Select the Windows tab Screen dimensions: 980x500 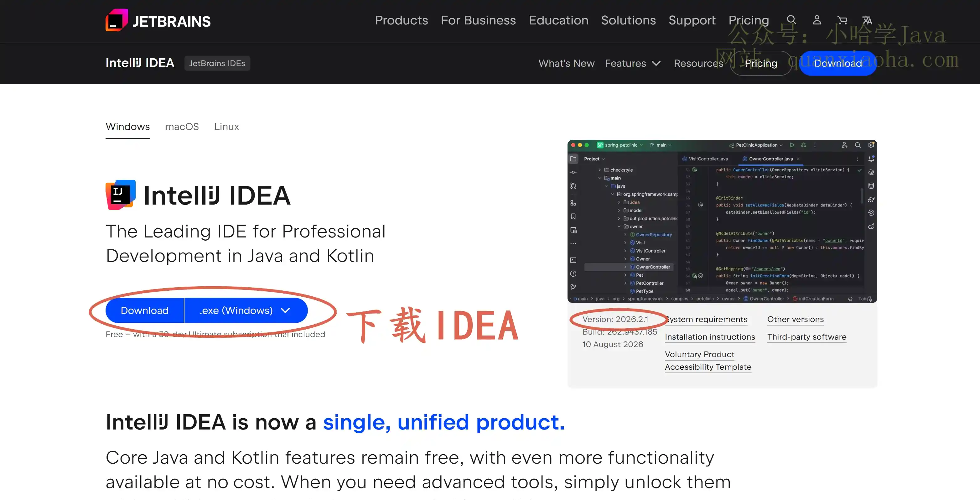[x=127, y=127]
